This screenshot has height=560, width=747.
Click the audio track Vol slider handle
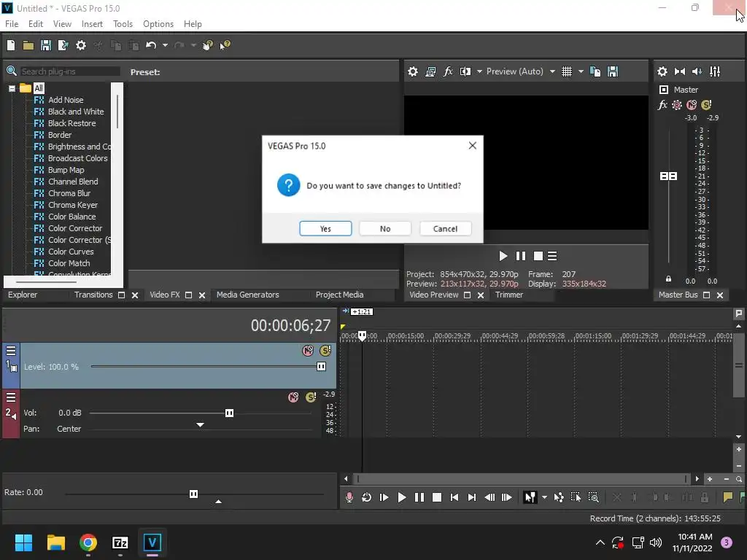click(x=229, y=413)
